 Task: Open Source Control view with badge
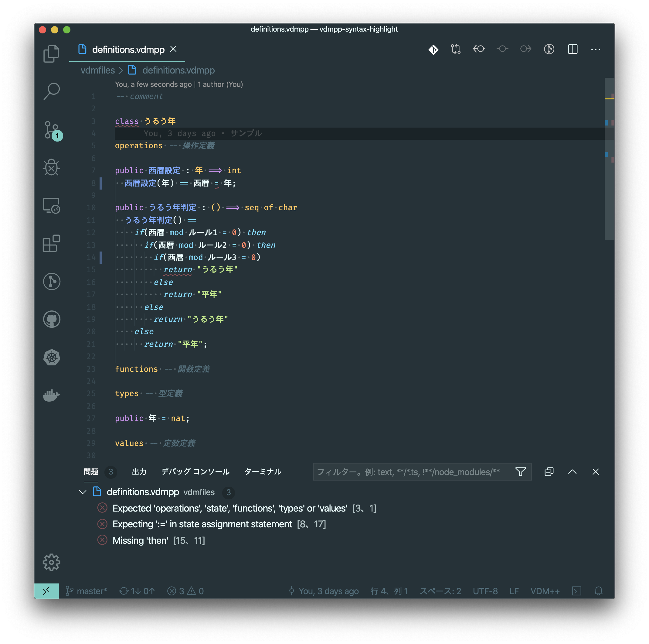pos(52,130)
